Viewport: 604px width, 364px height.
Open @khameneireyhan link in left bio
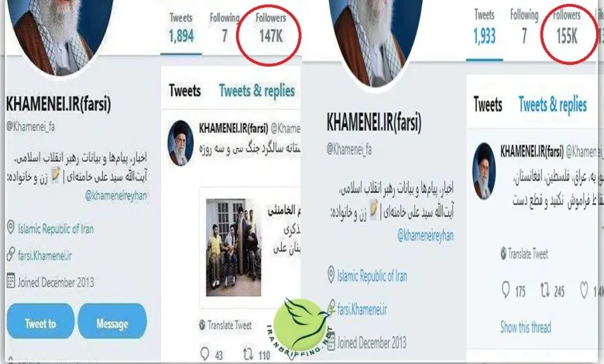point(116,196)
